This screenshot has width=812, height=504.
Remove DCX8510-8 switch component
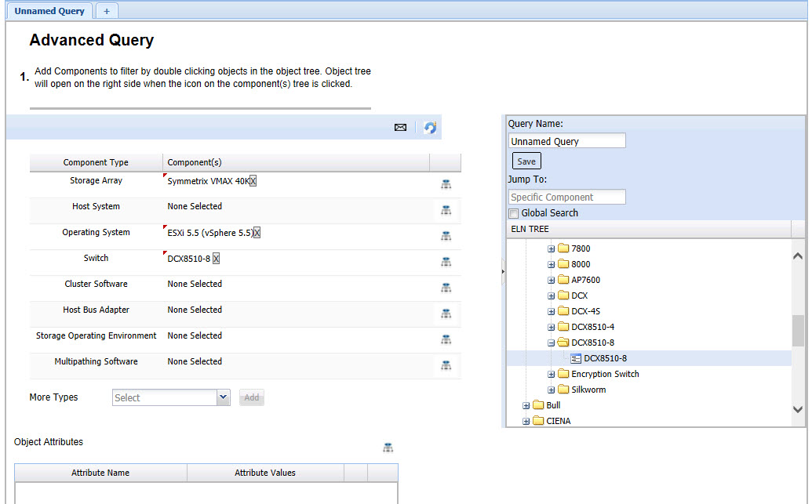216,259
